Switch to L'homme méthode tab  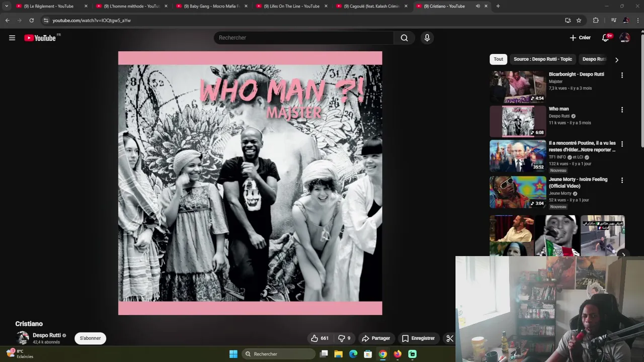pyautogui.click(x=131, y=6)
